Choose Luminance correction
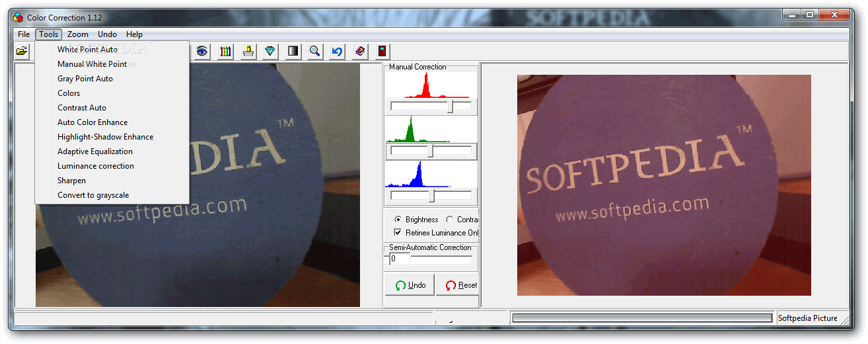Viewport: 868px width, 344px height. click(112, 166)
